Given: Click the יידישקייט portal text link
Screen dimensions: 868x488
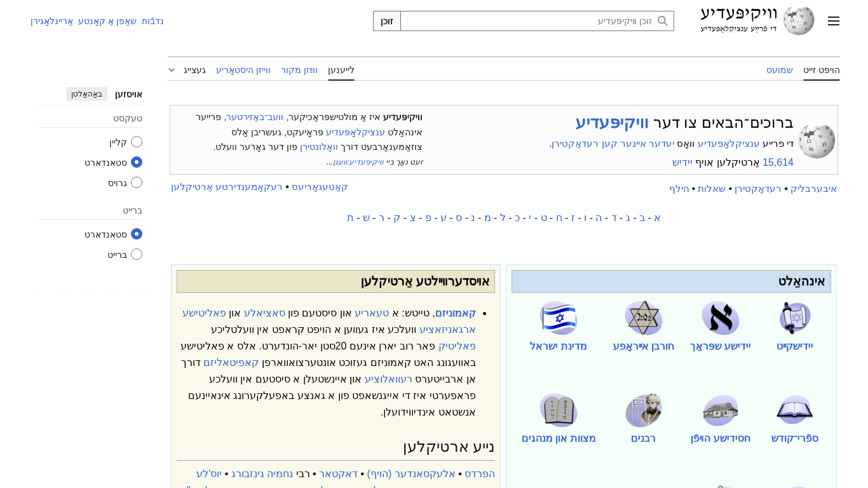Looking at the screenshot, I should pos(795,346).
